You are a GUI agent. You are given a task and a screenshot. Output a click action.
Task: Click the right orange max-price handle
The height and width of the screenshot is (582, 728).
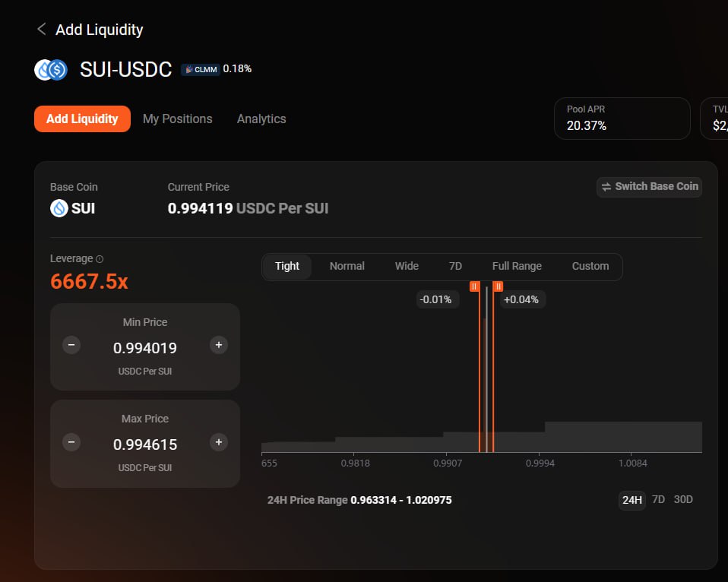498,286
